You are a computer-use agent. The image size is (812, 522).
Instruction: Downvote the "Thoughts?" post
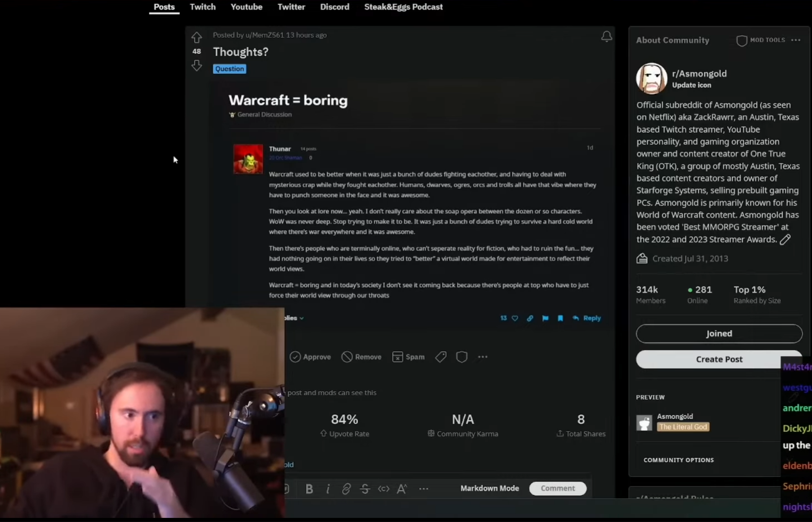(x=197, y=66)
